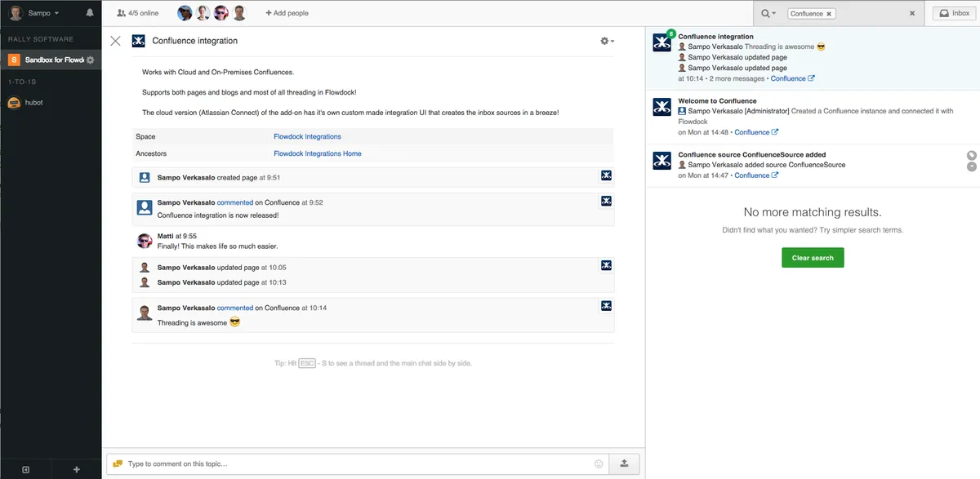Viewport: 980px width, 479px height.
Task: Collapse sidebar with bottom-left arrow icon
Action: 25,469
